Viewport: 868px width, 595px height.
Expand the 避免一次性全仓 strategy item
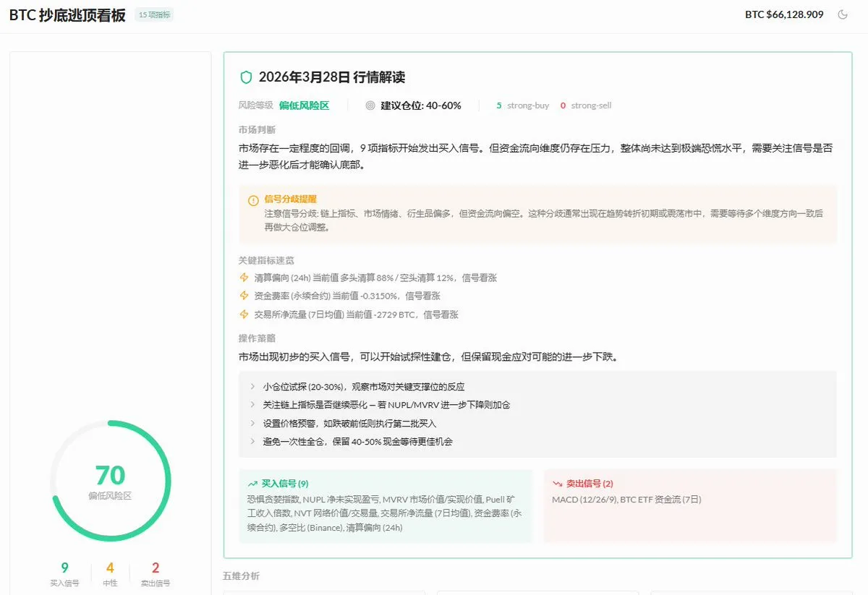(x=252, y=441)
